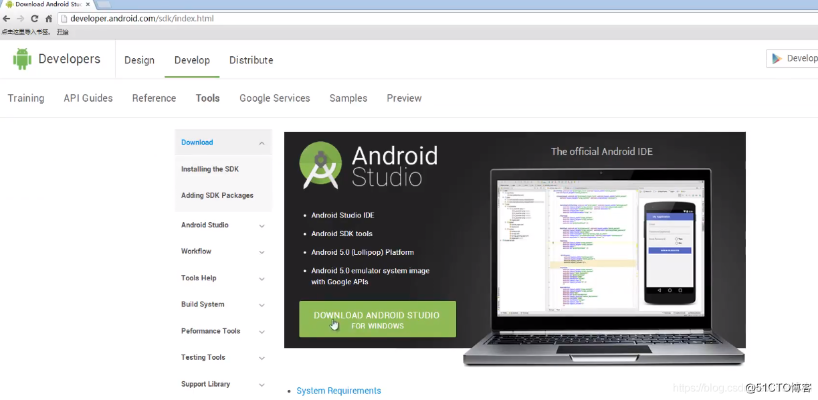Reload the page with refresh icon

[x=33, y=19]
